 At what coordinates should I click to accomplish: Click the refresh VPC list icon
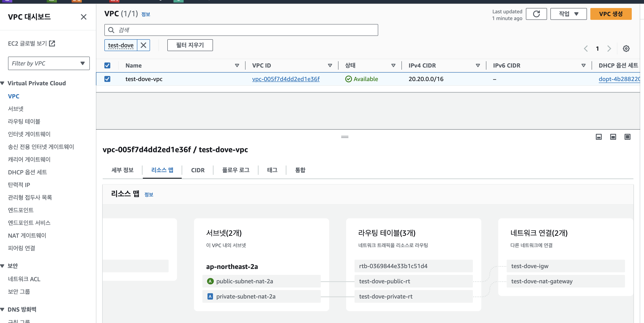coord(536,14)
